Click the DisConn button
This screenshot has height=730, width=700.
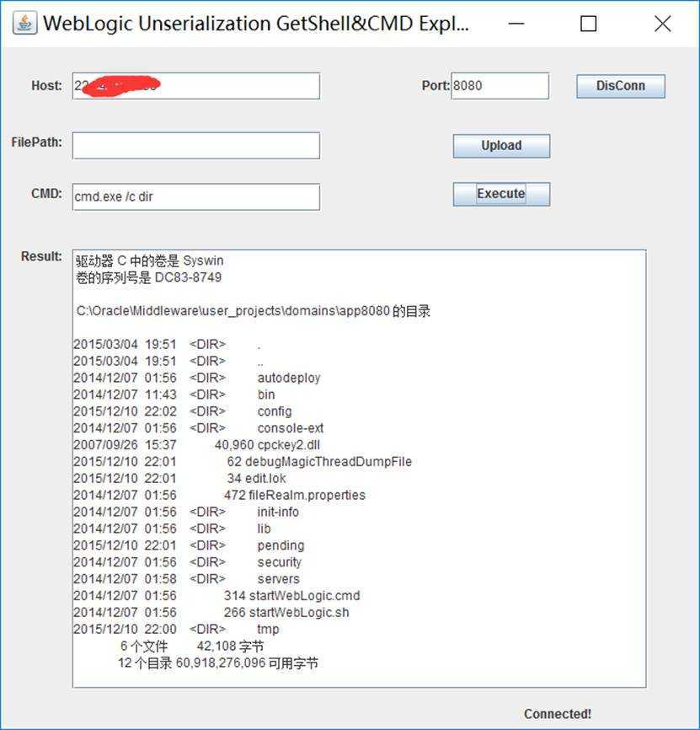point(621,86)
